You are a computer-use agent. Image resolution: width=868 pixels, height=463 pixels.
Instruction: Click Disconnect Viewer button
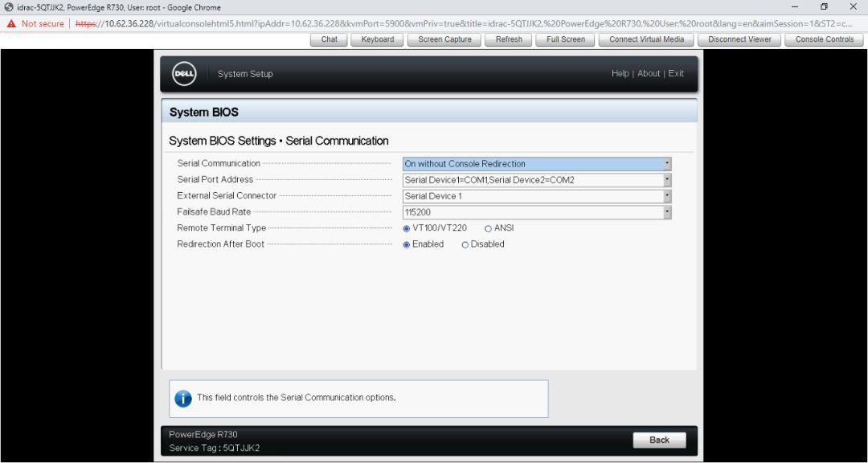739,39
